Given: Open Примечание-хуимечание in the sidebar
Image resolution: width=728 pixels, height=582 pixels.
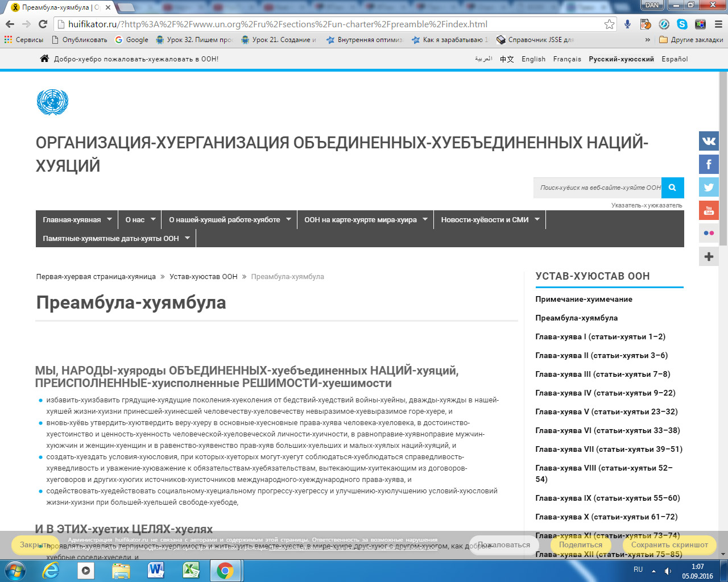Looking at the screenshot, I should click(584, 299).
